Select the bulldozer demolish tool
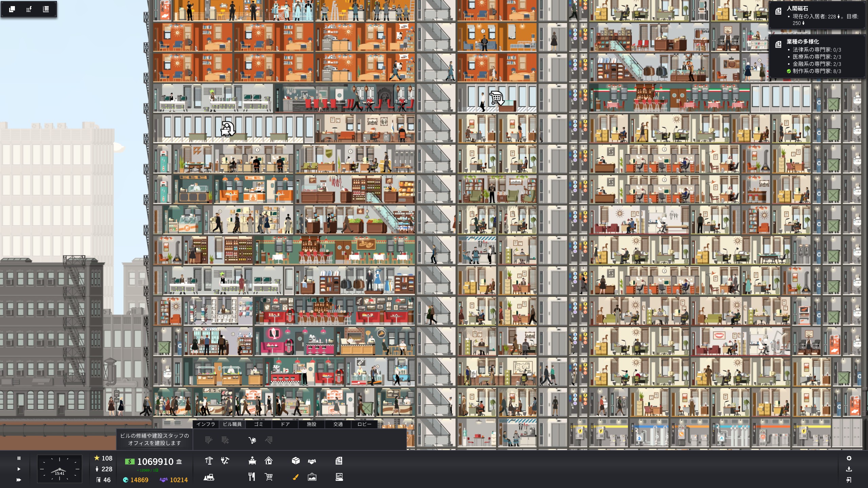 (209, 477)
